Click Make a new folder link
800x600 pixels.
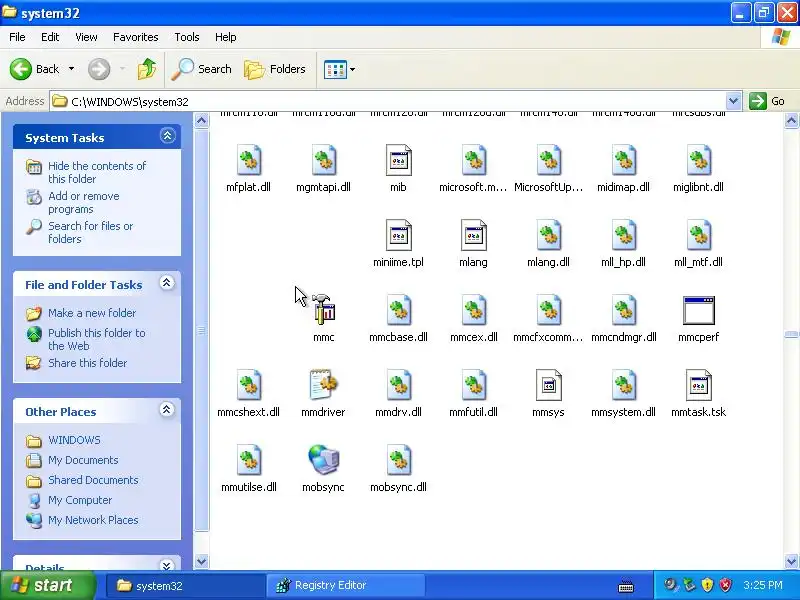[92, 313]
